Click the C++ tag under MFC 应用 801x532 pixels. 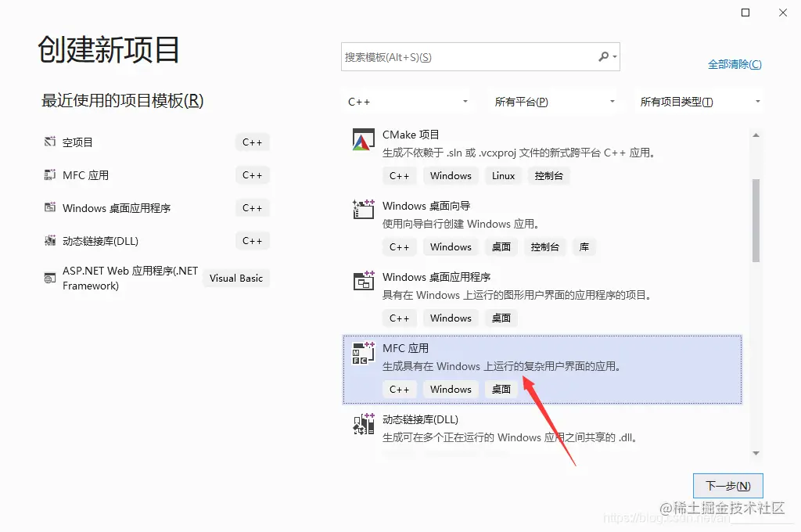[400, 389]
